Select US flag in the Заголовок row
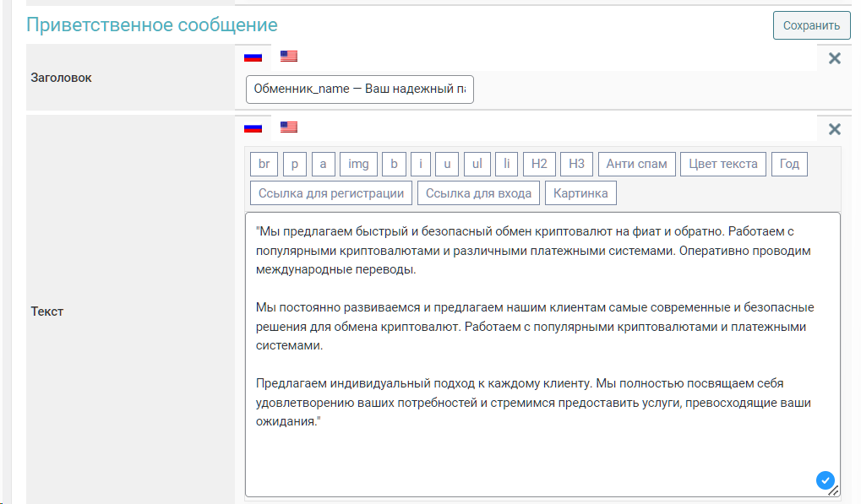The height and width of the screenshot is (504, 861). pyautogui.click(x=289, y=57)
